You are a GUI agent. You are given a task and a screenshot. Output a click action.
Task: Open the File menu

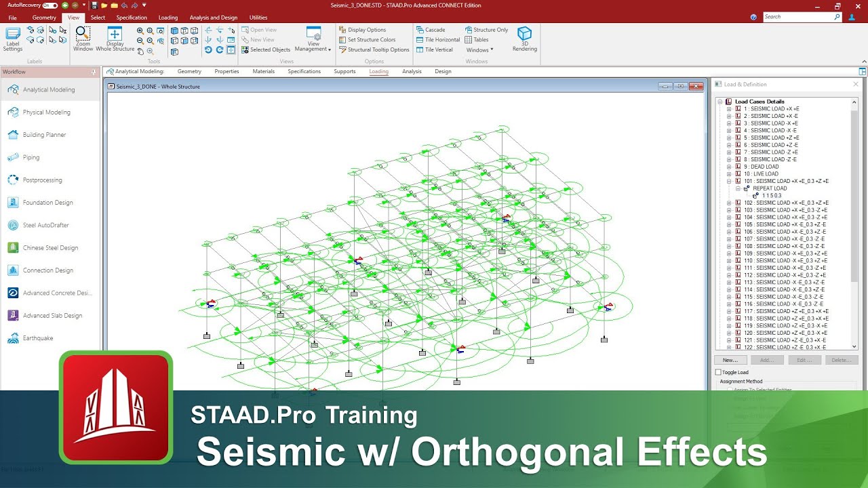12,18
